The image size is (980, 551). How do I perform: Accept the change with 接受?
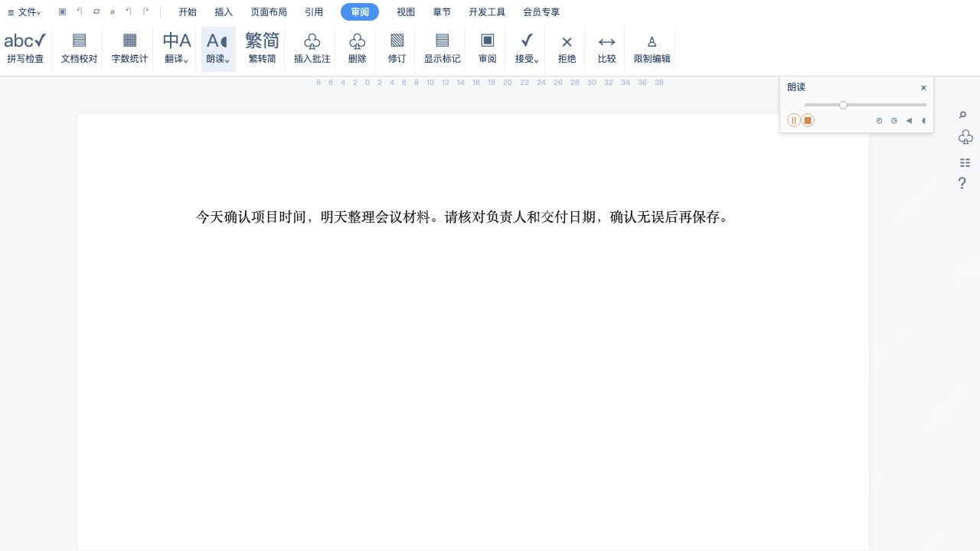coord(527,49)
